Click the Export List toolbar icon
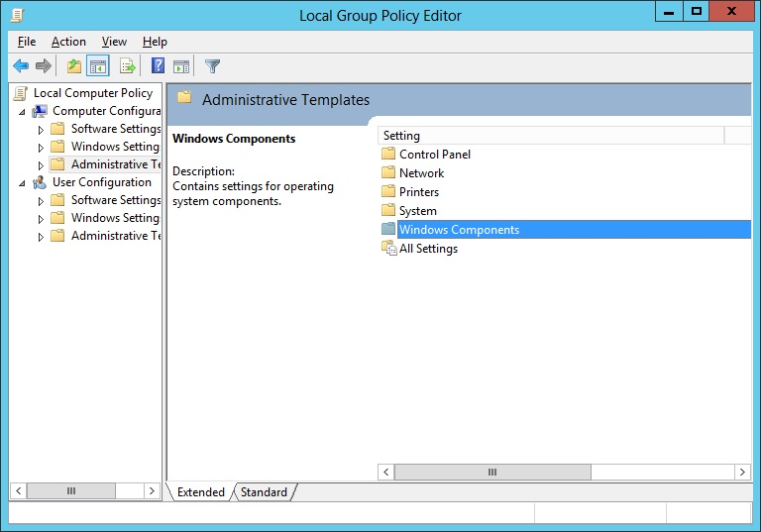 point(128,66)
